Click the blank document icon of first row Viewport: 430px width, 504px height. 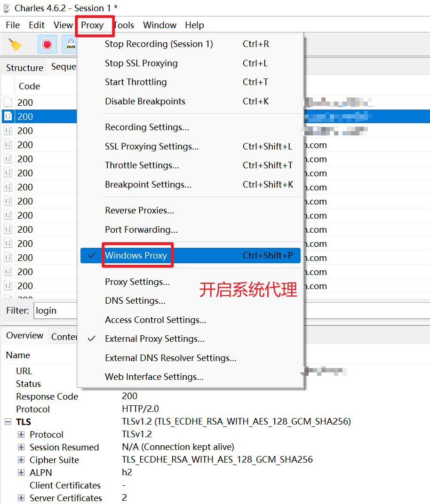(8, 102)
